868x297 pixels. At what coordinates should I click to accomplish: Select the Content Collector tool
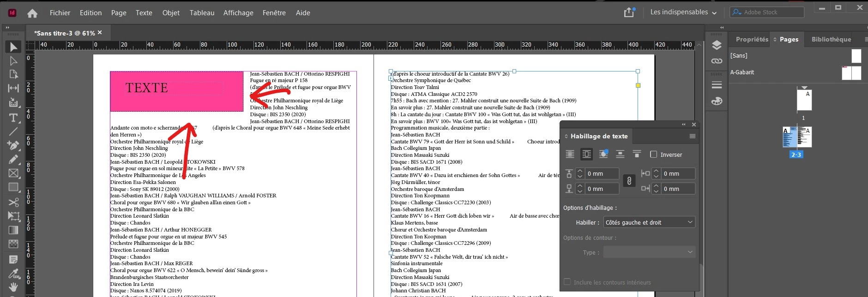tap(13, 102)
